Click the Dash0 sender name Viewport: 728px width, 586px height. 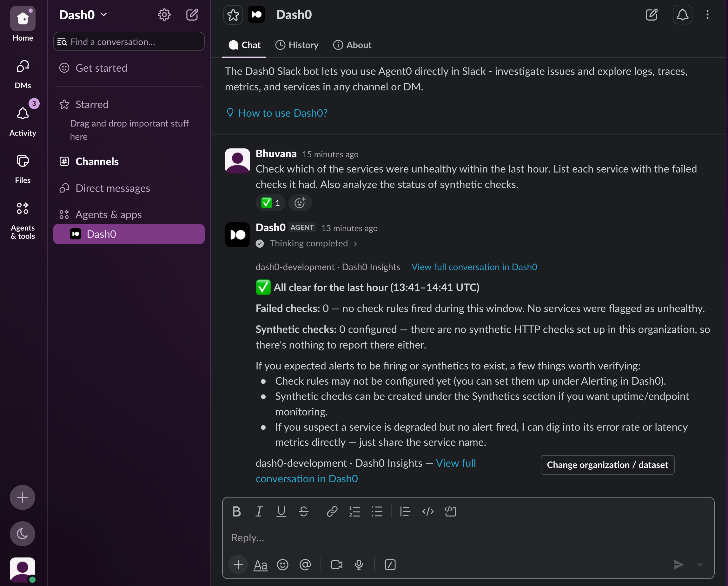coord(271,227)
